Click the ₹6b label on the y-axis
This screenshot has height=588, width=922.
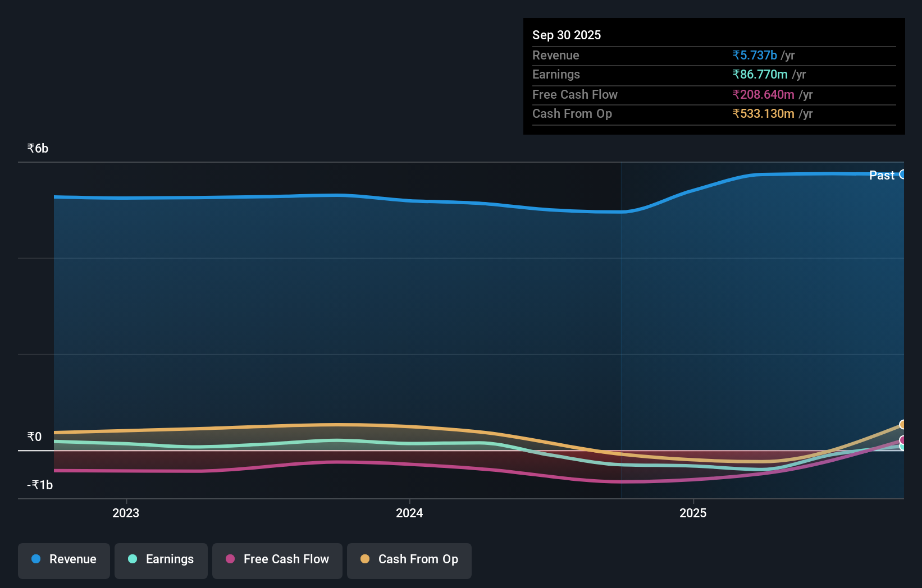[x=37, y=148]
